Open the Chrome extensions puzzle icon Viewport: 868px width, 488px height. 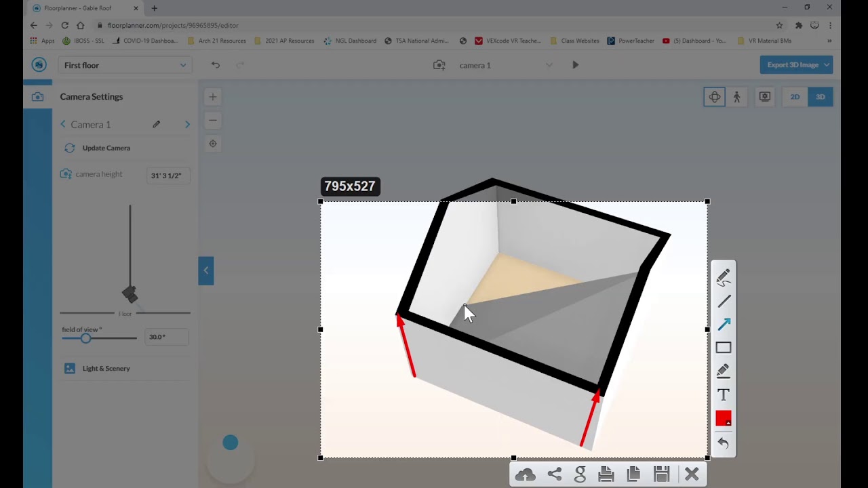[x=798, y=25]
